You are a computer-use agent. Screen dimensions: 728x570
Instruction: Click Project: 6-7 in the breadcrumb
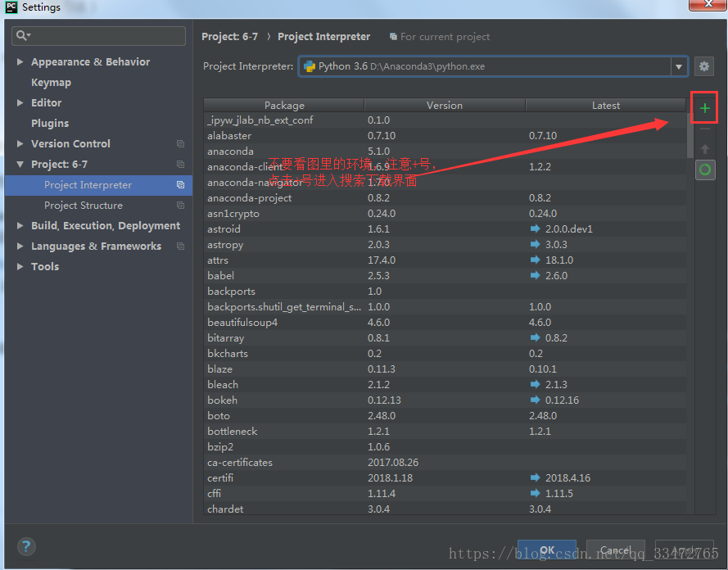pyautogui.click(x=230, y=37)
